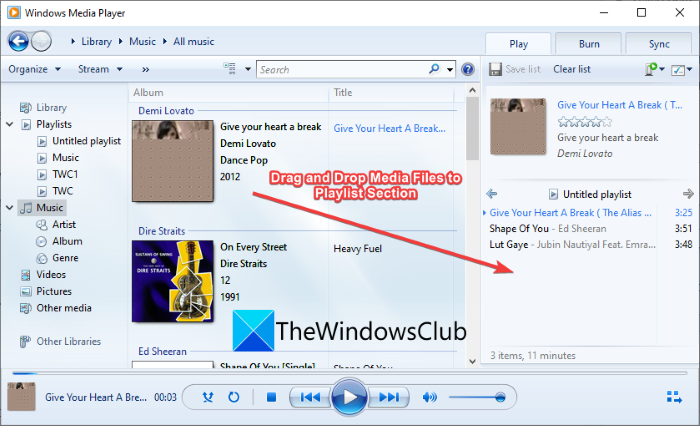The height and width of the screenshot is (426, 700).
Task: Show more commands with the double chevron
Action: pyautogui.click(x=146, y=69)
